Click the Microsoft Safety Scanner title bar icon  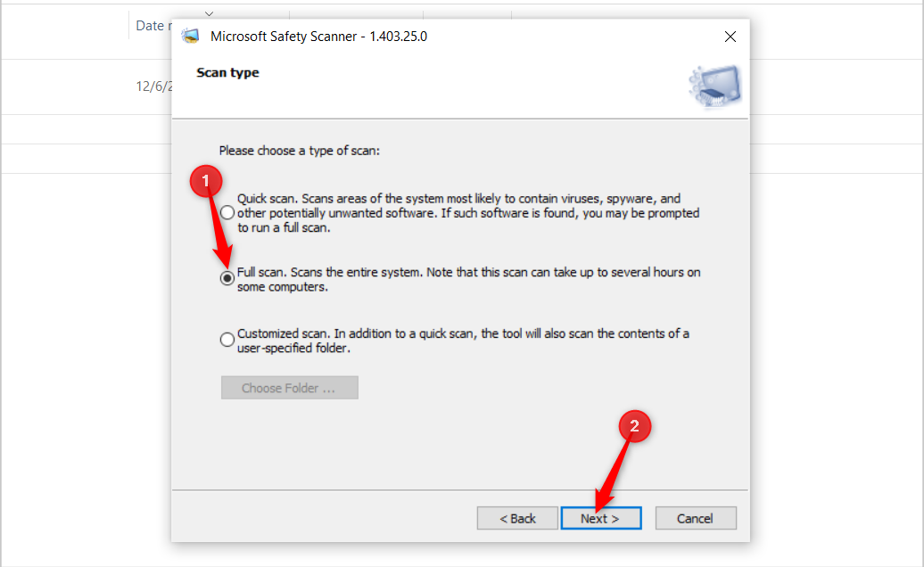(190, 37)
